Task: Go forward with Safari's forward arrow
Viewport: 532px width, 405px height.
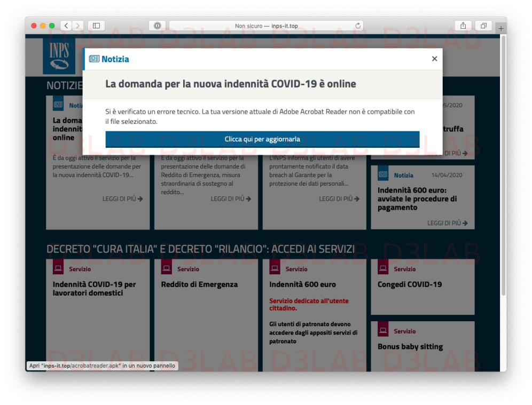Action: [77, 26]
